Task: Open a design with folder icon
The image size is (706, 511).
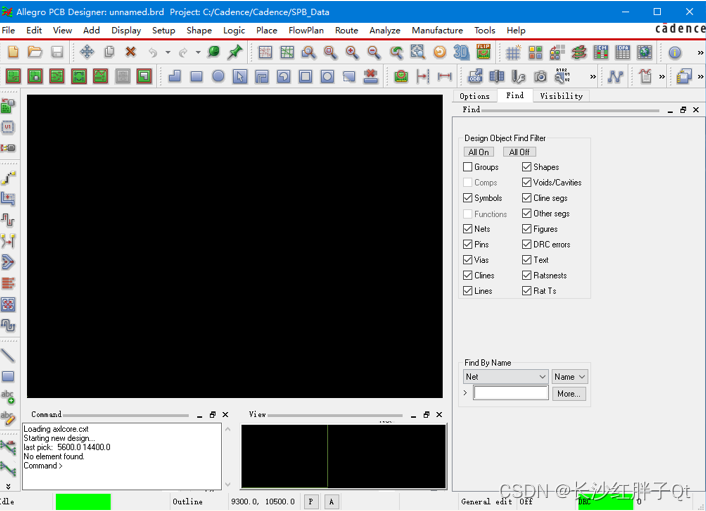Action: point(35,52)
